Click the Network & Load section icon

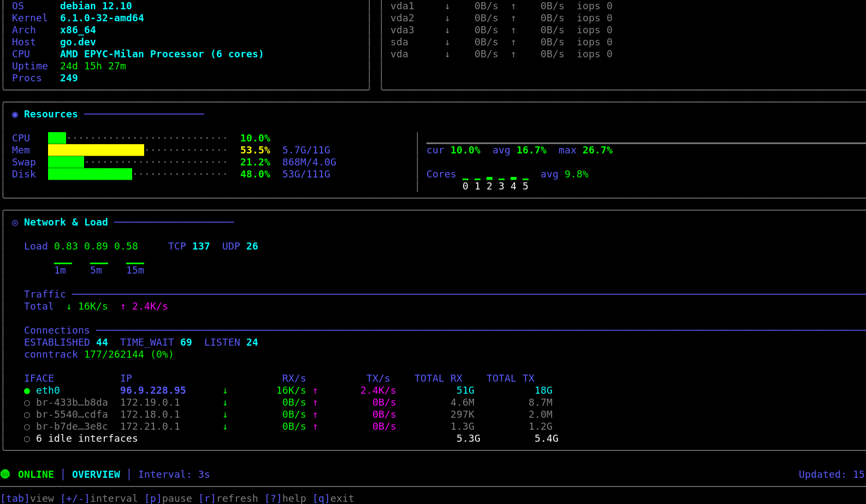[15, 223]
